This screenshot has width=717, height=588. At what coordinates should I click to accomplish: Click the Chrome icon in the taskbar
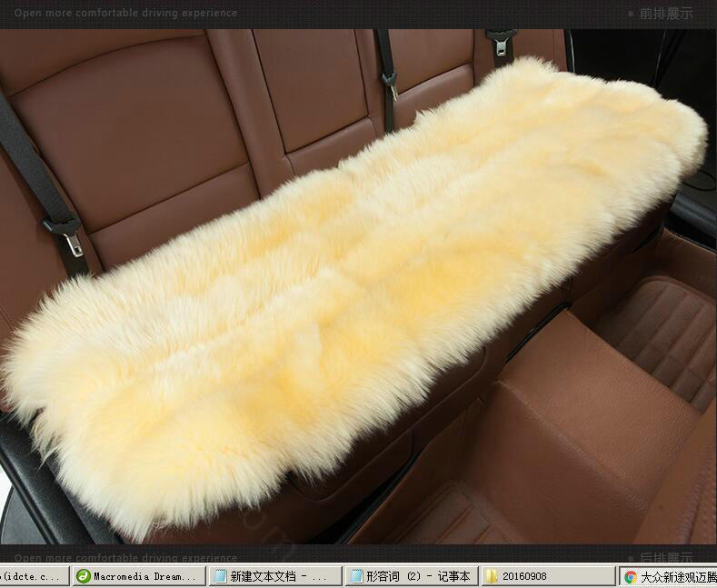tap(631, 576)
